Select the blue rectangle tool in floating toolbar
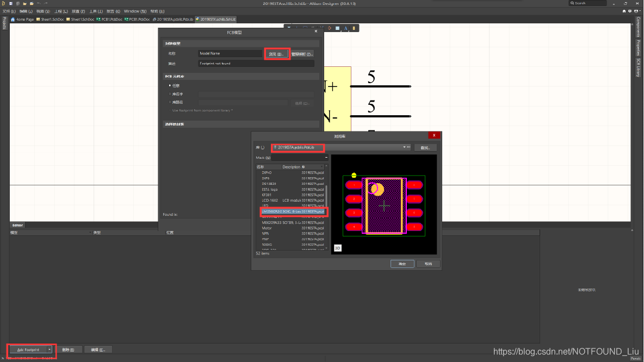The height and width of the screenshot is (362, 644). point(338,28)
